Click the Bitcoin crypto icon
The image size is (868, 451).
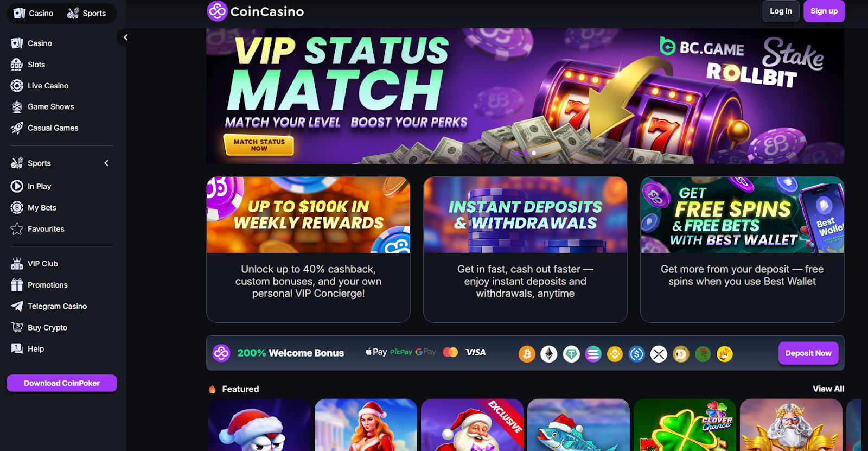527,354
